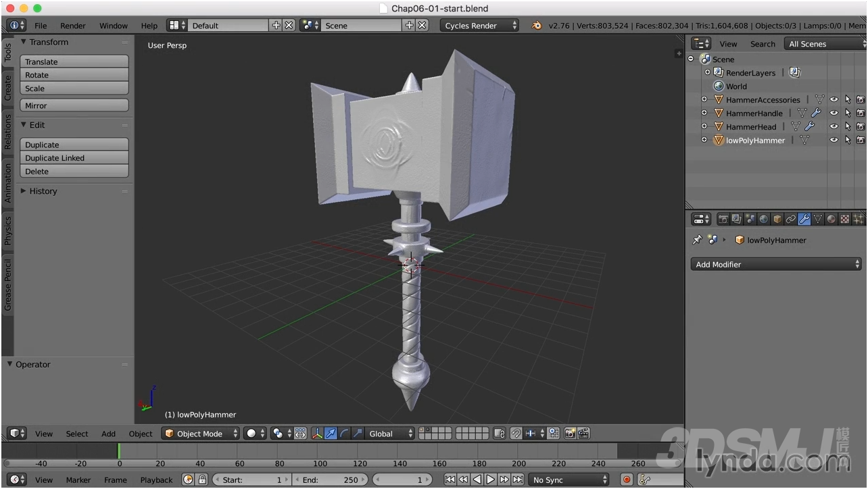
Task: Open the Render menu
Action: tap(73, 26)
